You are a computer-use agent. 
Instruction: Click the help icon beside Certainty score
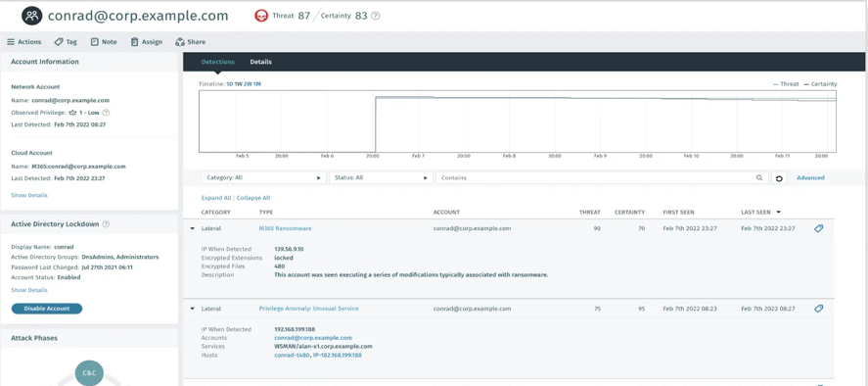click(376, 16)
